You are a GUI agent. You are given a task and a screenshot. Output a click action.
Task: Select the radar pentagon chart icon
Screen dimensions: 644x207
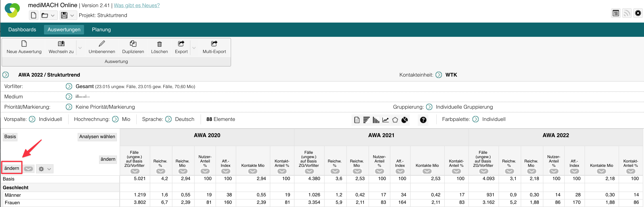pyautogui.click(x=395, y=120)
